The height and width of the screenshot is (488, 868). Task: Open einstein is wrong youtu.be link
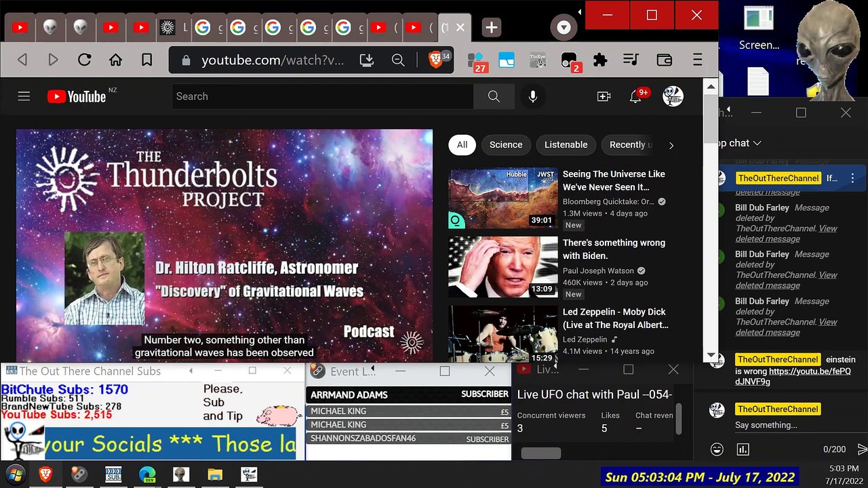click(793, 376)
